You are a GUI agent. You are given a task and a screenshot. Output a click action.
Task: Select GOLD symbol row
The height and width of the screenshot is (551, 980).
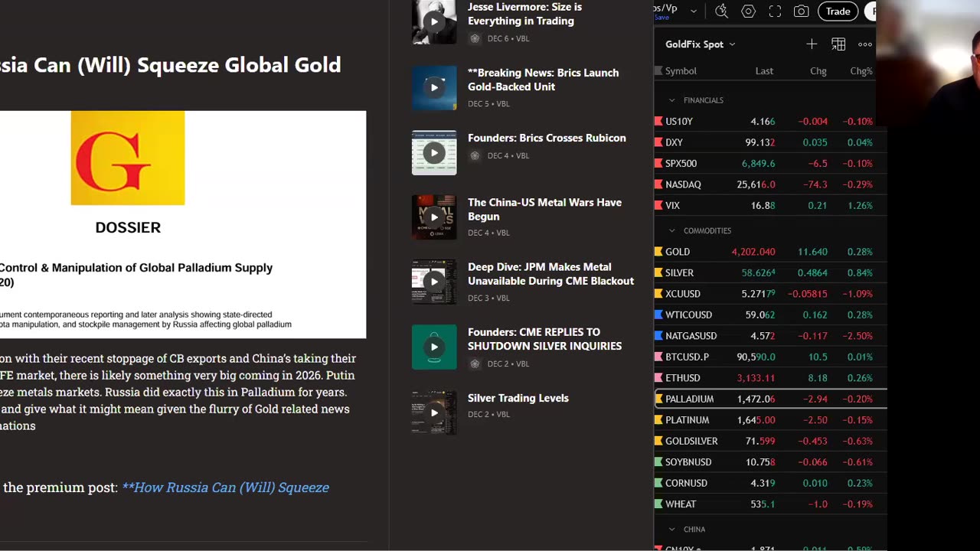pos(770,252)
